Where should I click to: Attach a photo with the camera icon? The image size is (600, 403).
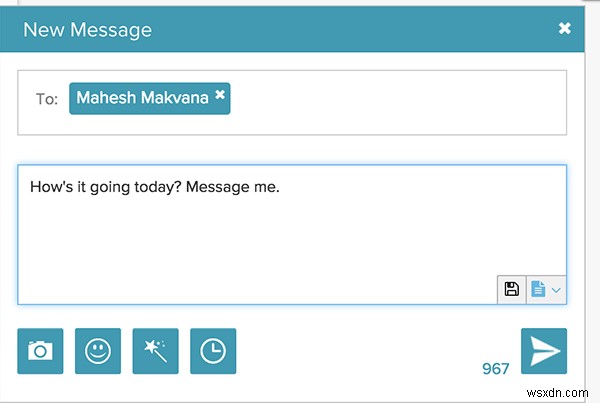coord(40,350)
